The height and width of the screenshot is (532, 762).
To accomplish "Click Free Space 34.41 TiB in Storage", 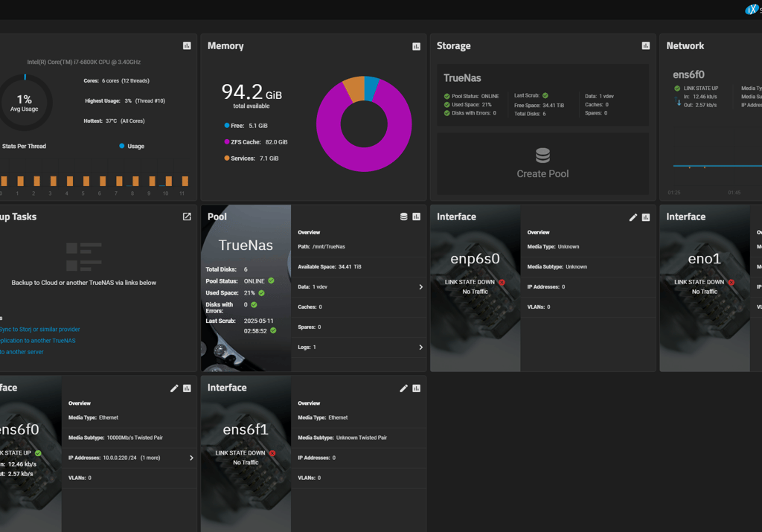I will (539, 106).
